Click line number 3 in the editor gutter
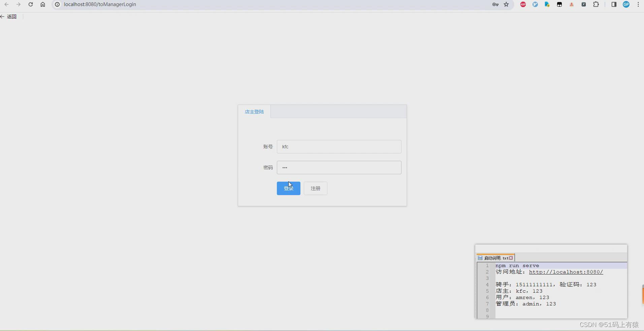Screen dimensions: 644x331 487,278
